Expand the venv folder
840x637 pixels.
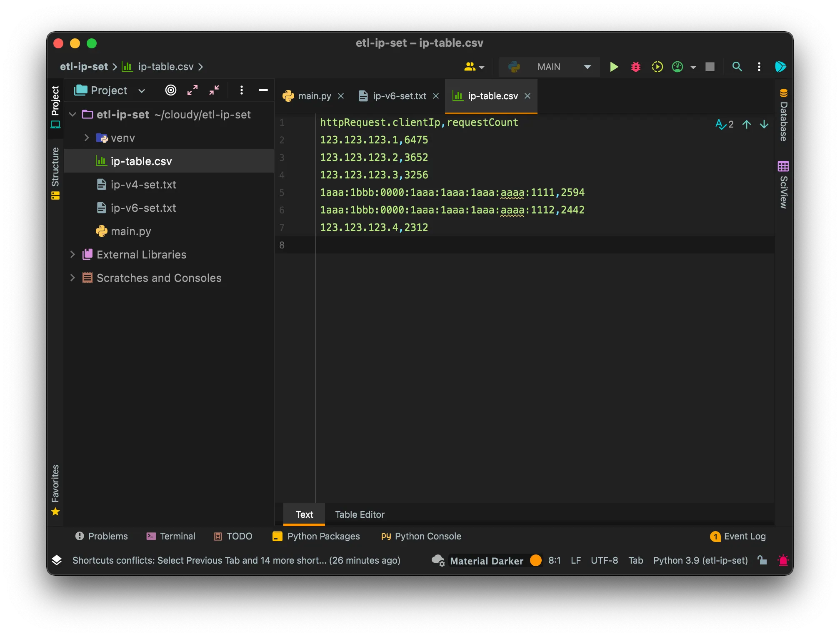click(x=87, y=138)
